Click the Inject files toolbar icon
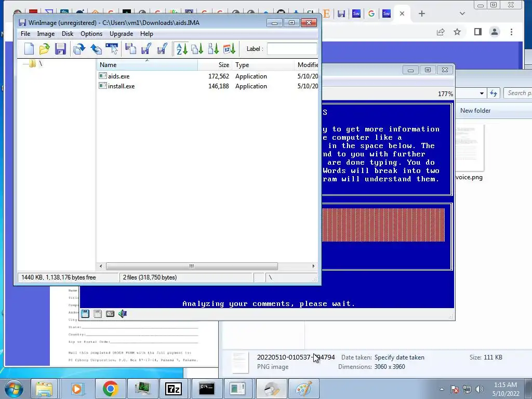532x399 pixels. [130, 49]
